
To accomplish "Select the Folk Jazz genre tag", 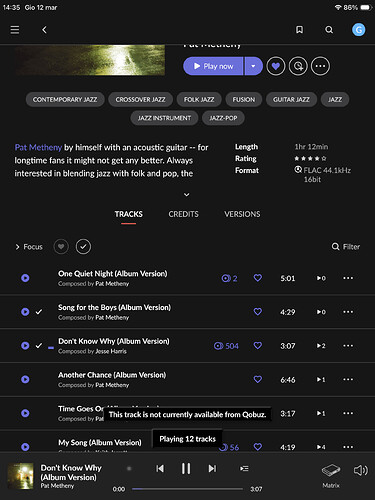I will pyautogui.click(x=199, y=99).
